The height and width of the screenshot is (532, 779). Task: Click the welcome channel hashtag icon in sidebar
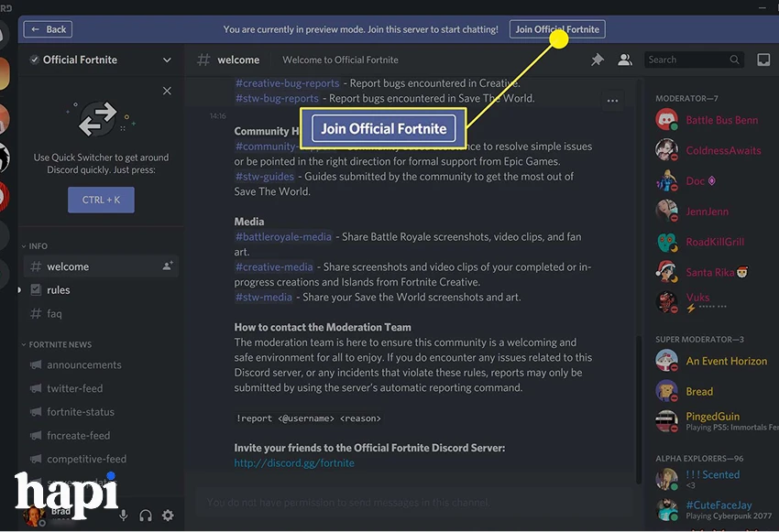[36, 266]
